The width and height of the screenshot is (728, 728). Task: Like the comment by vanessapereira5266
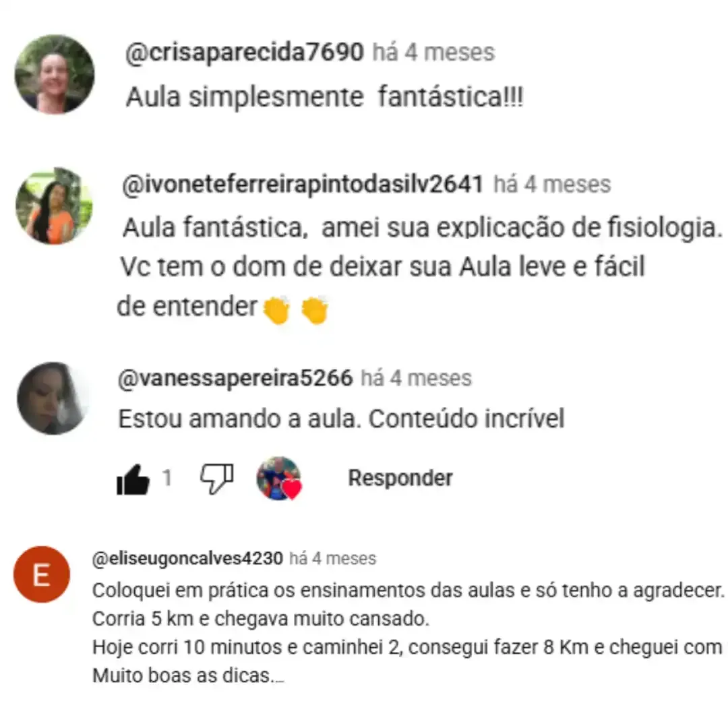tap(133, 480)
